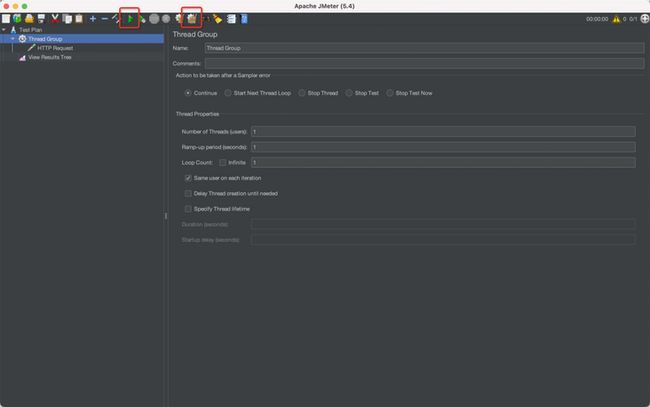Start the test with the green play icon

tap(130, 19)
